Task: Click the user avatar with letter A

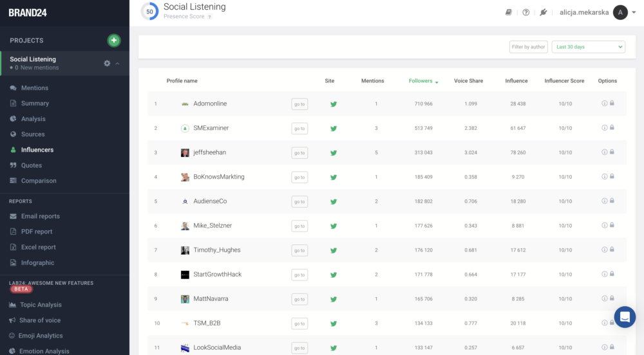Action: point(620,12)
